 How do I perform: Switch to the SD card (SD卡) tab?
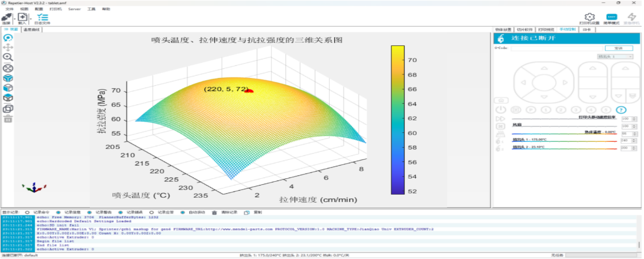click(587, 30)
